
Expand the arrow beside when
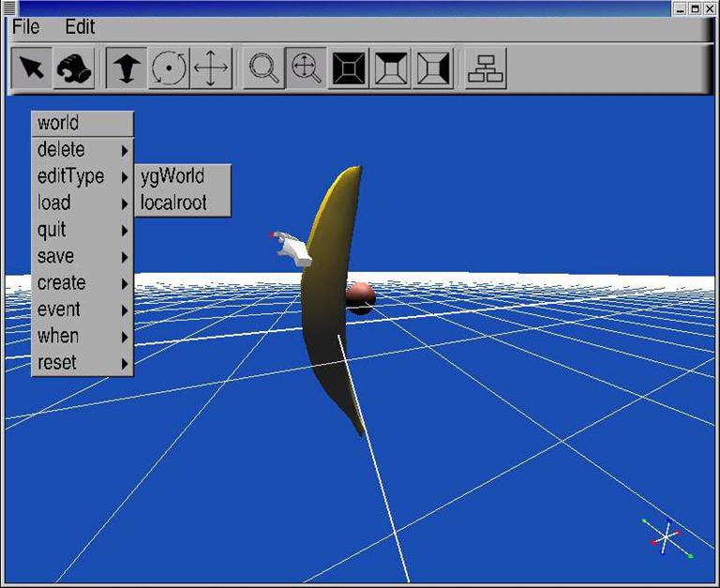[125, 338]
